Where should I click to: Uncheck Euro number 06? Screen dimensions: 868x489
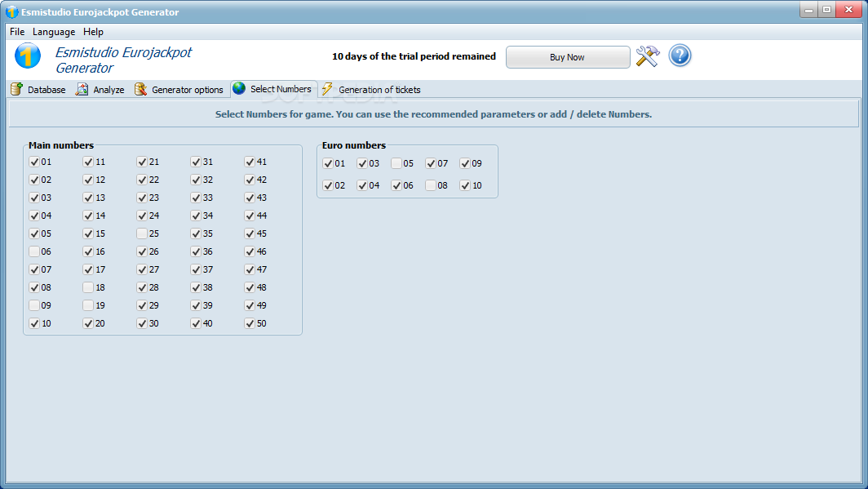click(396, 185)
